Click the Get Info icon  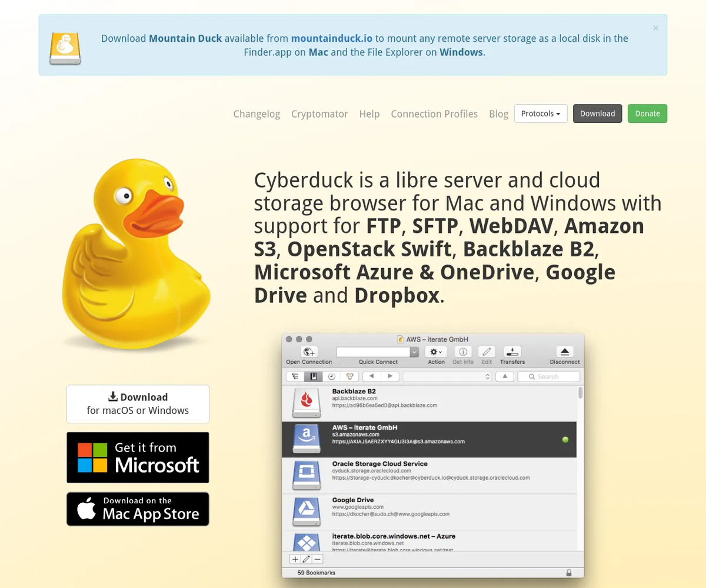(463, 352)
